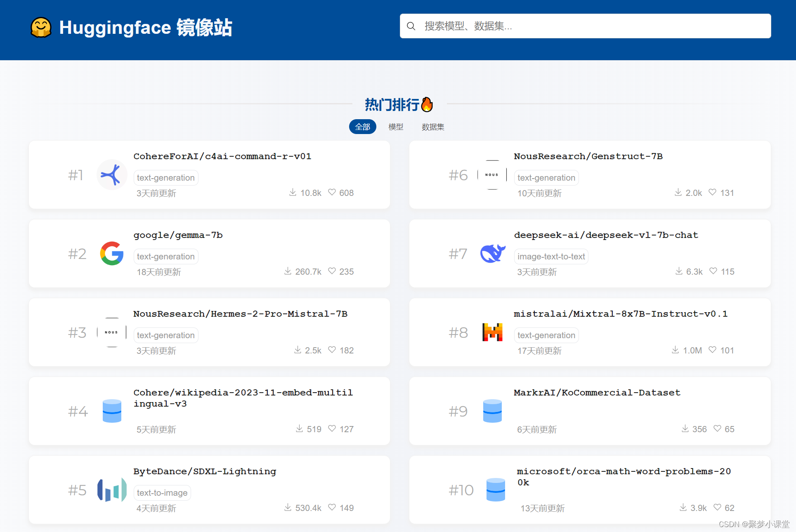
Task: Click the Nous logo beside #6
Action: [x=492, y=175]
